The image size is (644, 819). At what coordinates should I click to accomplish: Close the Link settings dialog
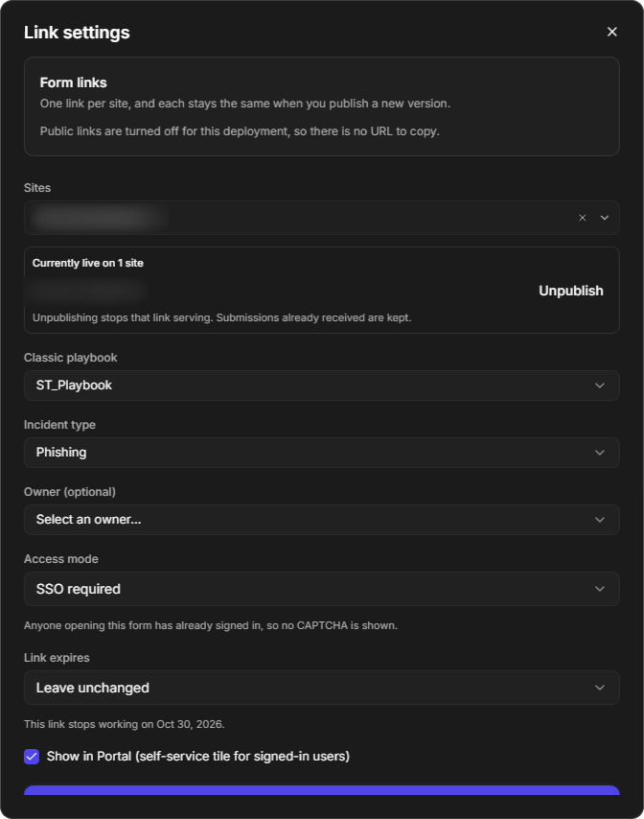click(612, 32)
